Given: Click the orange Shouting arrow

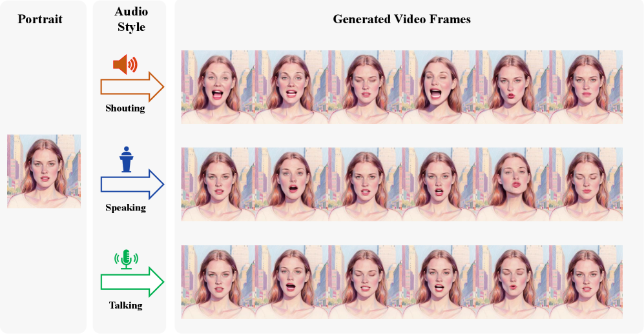Looking at the screenshot, I should [x=132, y=87].
